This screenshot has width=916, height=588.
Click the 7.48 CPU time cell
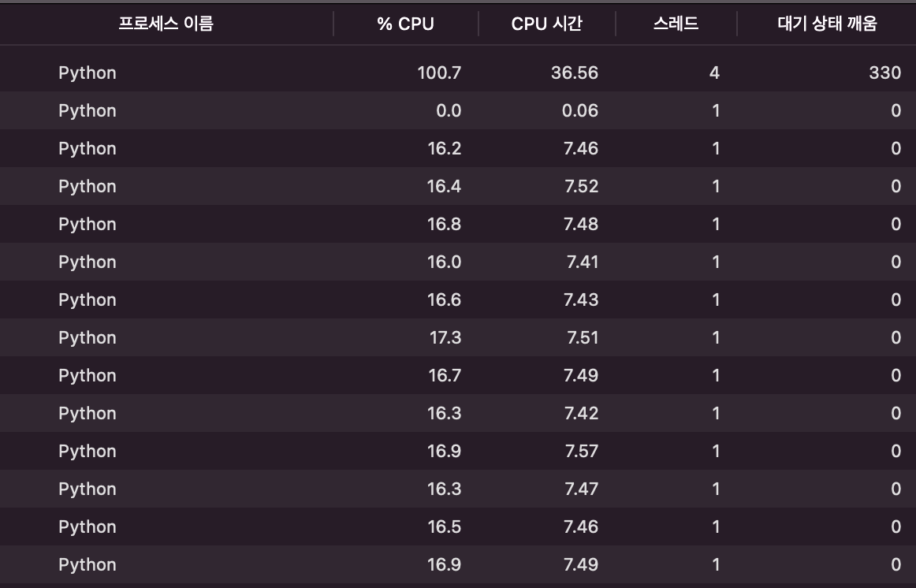(581, 224)
